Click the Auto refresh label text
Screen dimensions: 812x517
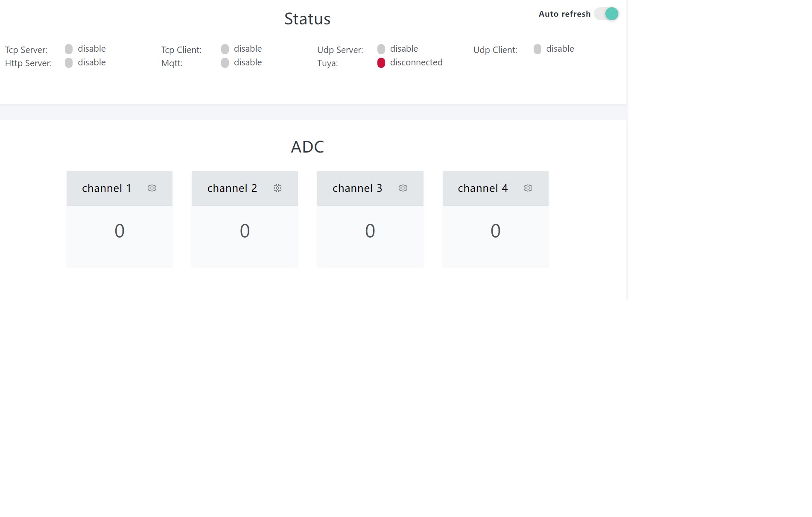click(564, 14)
